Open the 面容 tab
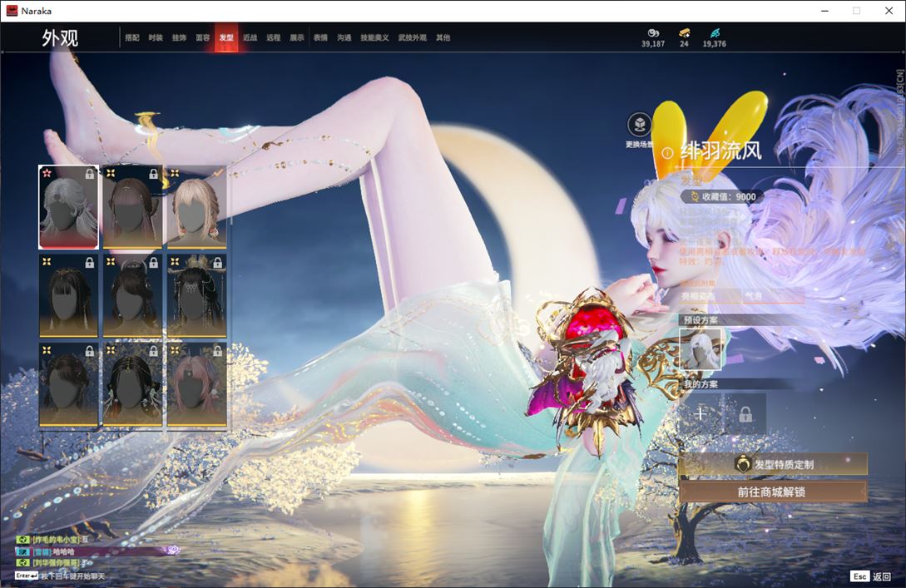 [202, 37]
